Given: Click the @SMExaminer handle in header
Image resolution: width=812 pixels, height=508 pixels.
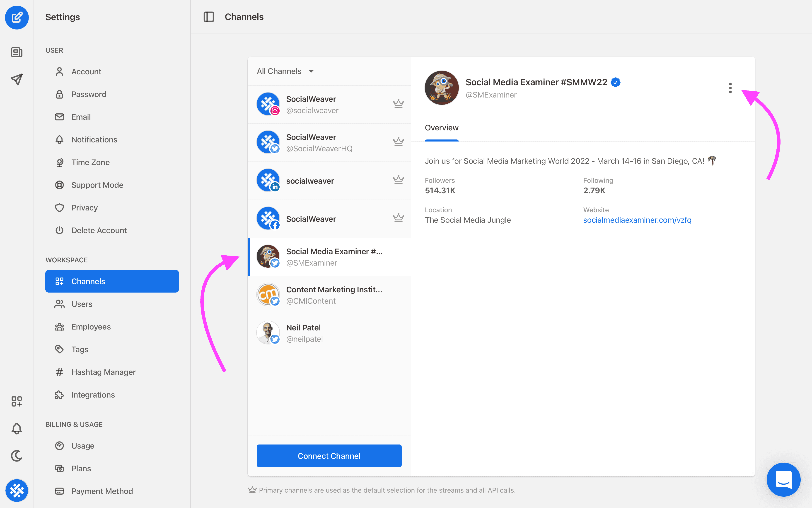Looking at the screenshot, I should click(x=491, y=95).
